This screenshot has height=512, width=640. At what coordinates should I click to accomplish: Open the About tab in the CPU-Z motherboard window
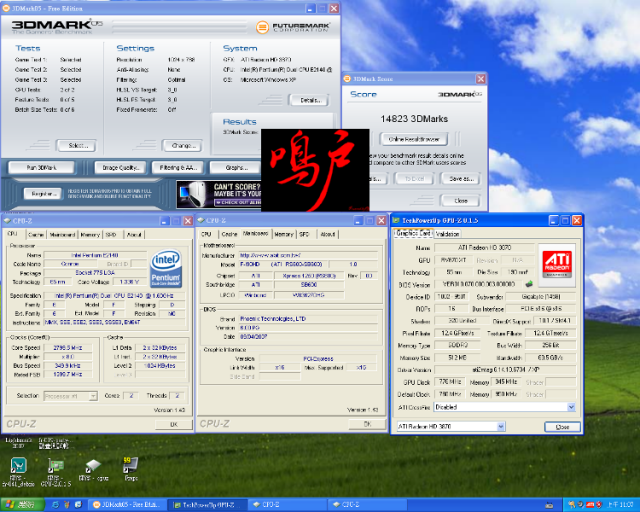coord(328,234)
